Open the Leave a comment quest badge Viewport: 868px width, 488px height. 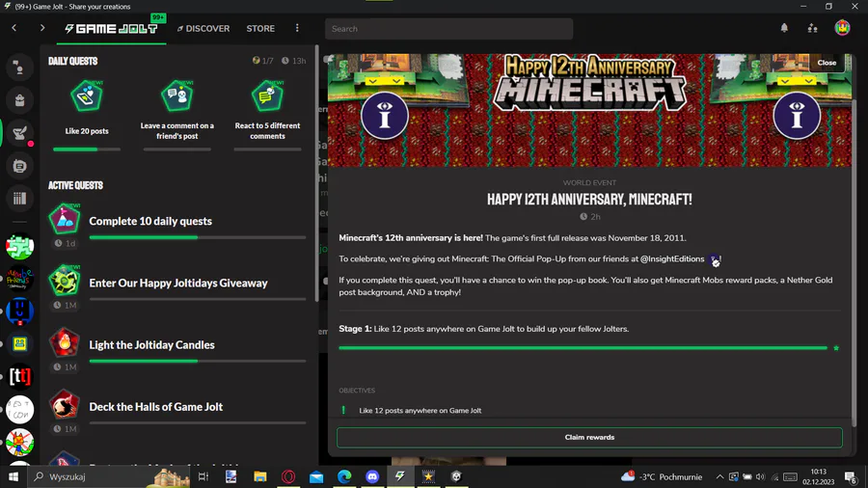click(x=176, y=96)
